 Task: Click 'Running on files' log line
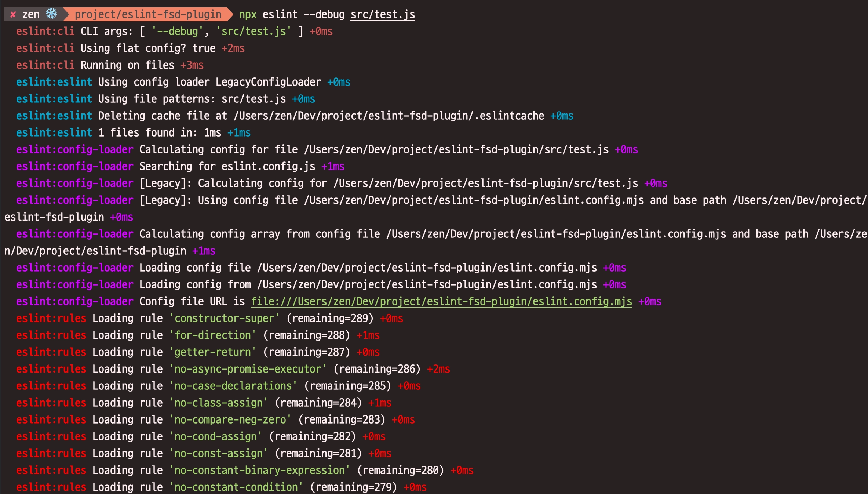point(110,65)
